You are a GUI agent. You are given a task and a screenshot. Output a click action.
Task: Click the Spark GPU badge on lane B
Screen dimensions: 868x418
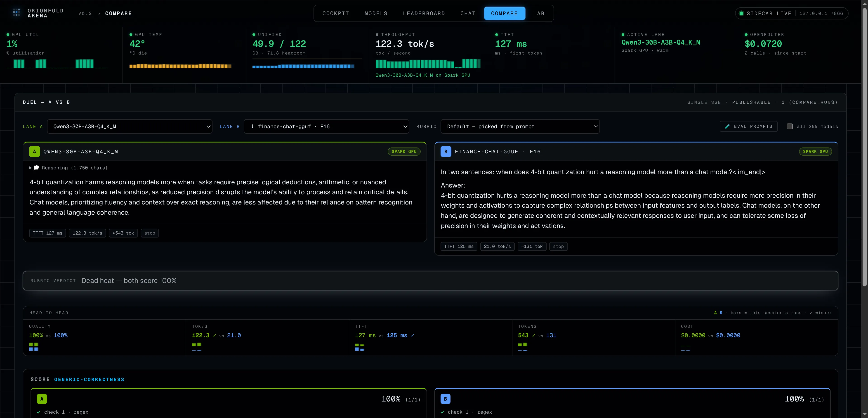(x=815, y=152)
